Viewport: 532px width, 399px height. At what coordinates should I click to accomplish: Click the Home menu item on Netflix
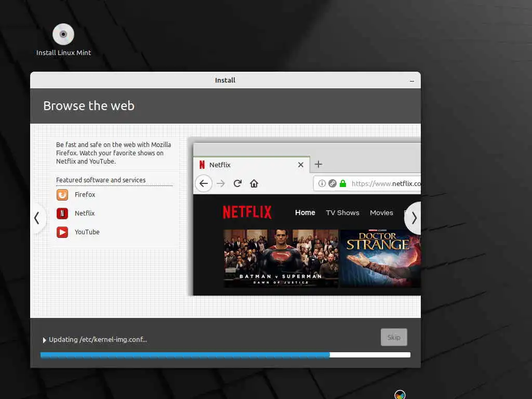pos(305,212)
